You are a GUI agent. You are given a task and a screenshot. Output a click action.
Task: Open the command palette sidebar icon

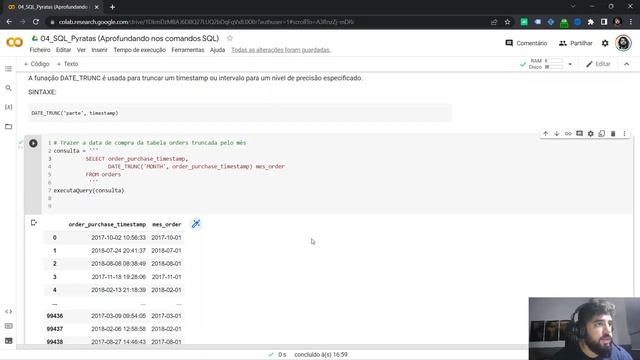point(9,326)
